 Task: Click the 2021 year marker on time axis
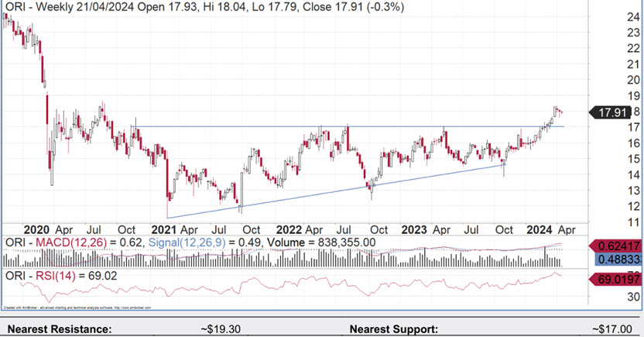164,230
